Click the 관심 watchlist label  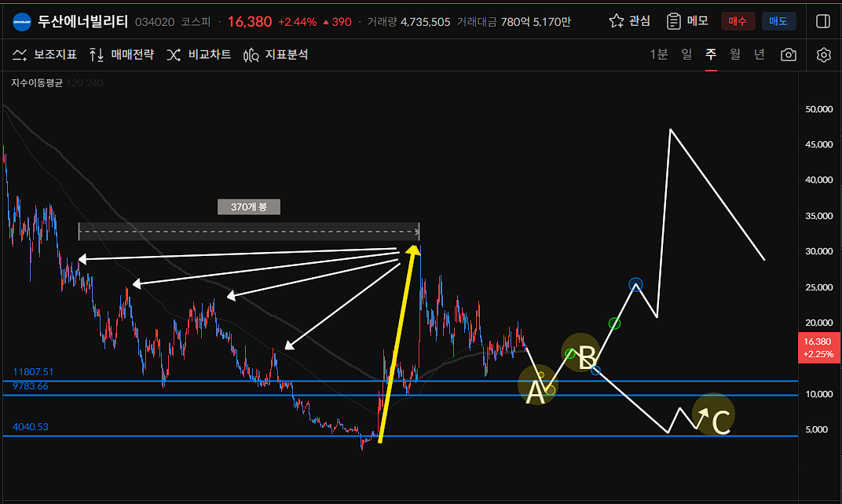tap(639, 21)
